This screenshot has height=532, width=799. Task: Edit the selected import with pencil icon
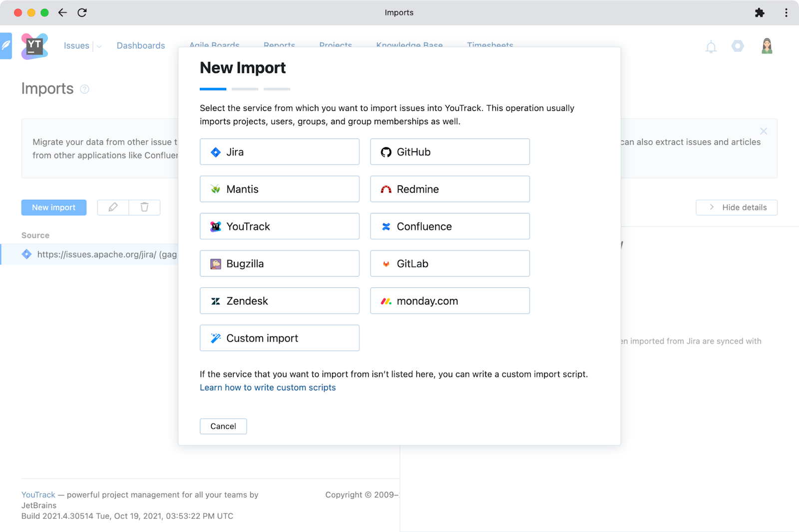tap(113, 208)
